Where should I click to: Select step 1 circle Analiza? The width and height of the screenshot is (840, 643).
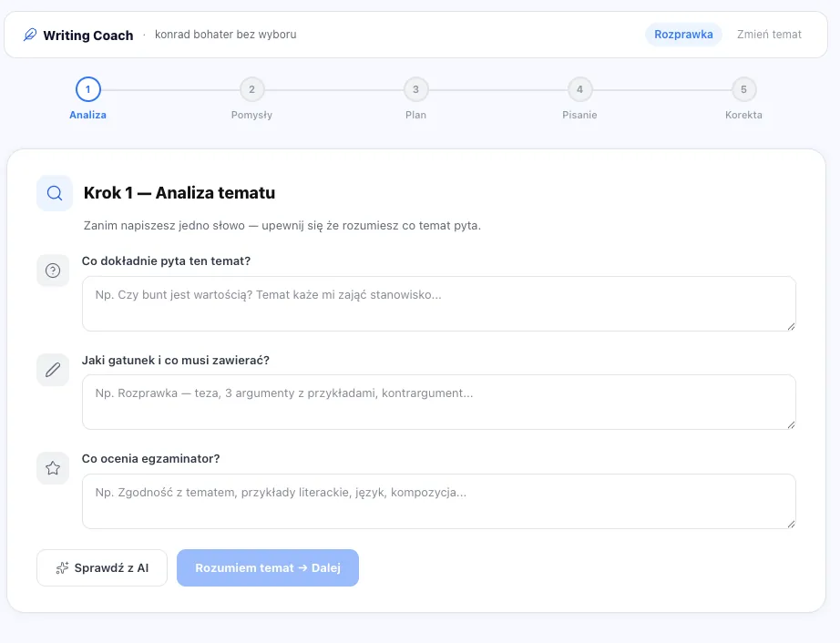pyautogui.click(x=87, y=89)
